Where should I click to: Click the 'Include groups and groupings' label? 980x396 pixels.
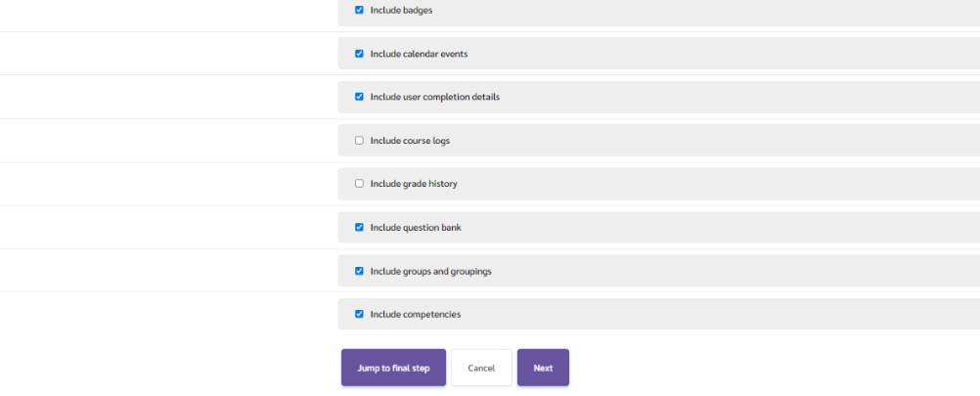point(430,271)
